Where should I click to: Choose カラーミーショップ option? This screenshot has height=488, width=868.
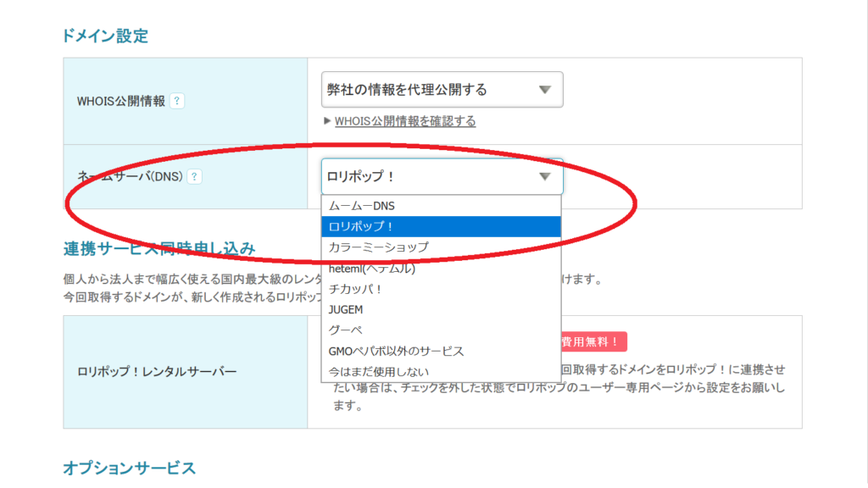point(441,247)
